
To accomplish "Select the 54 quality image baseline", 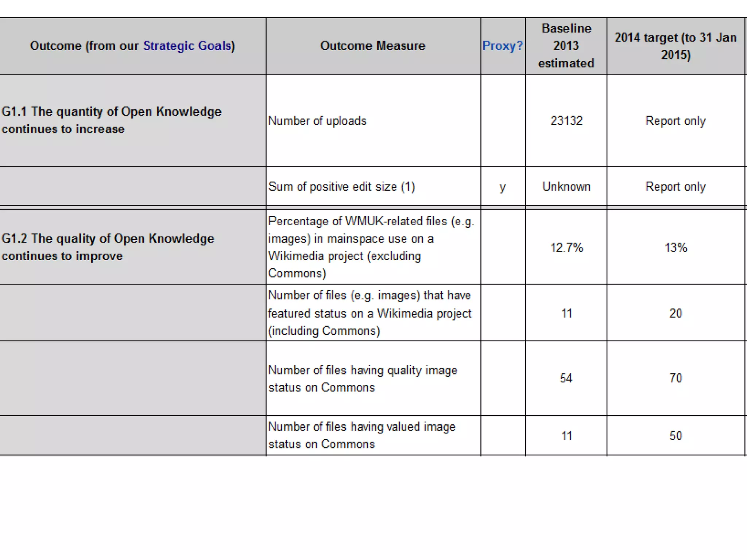I will [x=566, y=378].
